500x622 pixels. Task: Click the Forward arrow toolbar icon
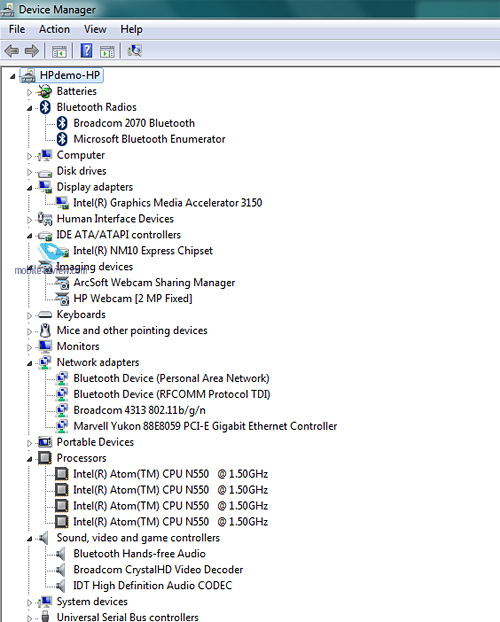[x=32, y=51]
